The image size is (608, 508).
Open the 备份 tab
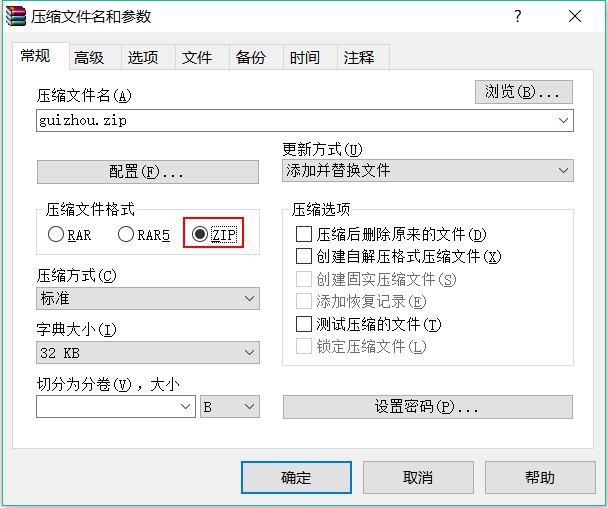click(250, 58)
